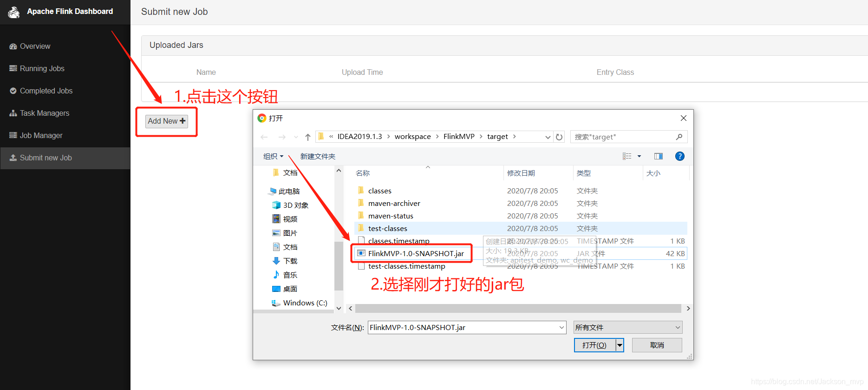Click the Upload Time column header

[x=362, y=72]
